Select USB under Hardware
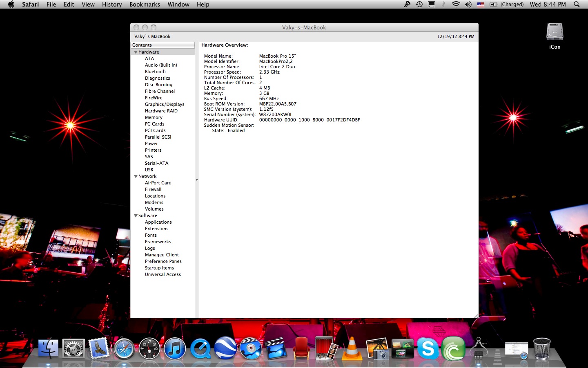Viewport: 588px width, 368px height. (x=149, y=170)
